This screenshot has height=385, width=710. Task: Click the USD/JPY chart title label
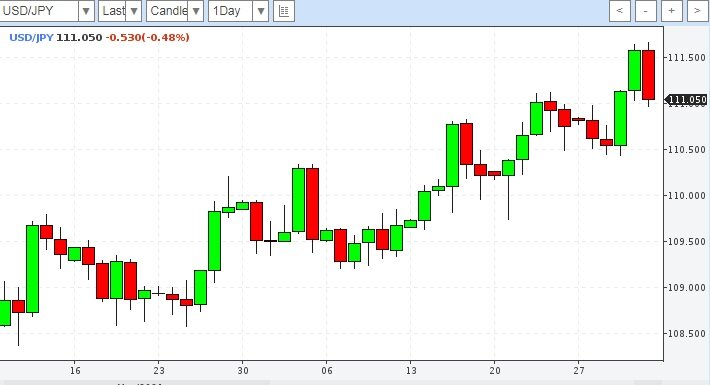click(x=31, y=38)
